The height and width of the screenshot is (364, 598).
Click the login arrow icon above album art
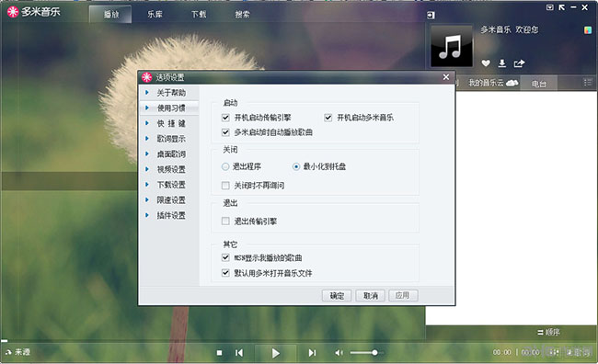pyautogui.click(x=431, y=16)
